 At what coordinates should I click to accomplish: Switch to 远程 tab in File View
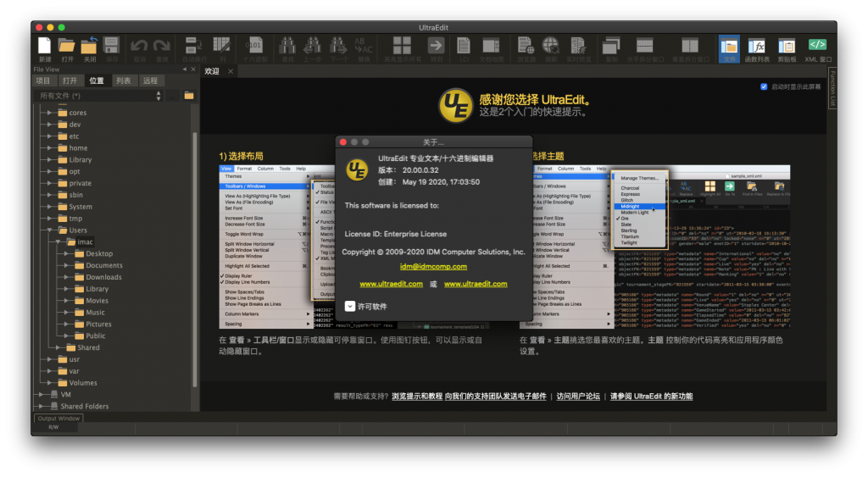click(x=150, y=80)
